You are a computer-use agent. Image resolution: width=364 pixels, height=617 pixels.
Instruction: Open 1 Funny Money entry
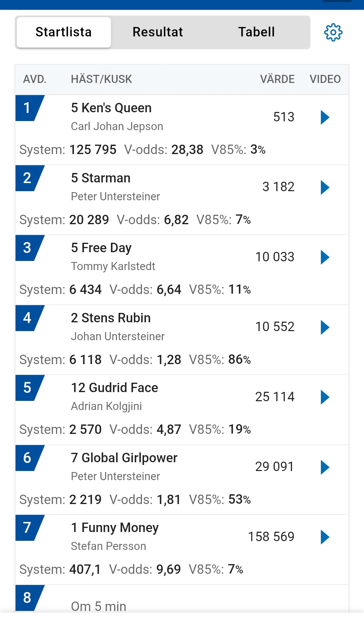tap(115, 528)
